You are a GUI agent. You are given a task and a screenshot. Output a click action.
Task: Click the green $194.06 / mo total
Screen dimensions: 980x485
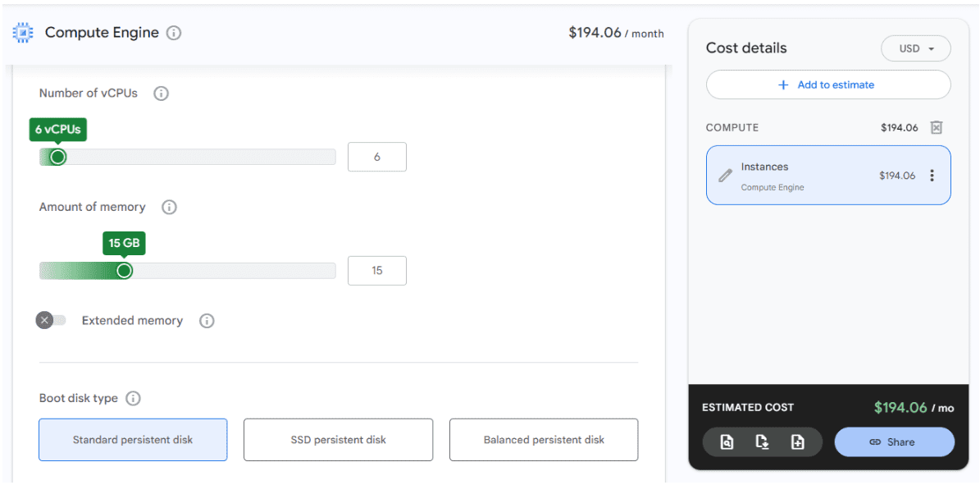(x=914, y=408)
